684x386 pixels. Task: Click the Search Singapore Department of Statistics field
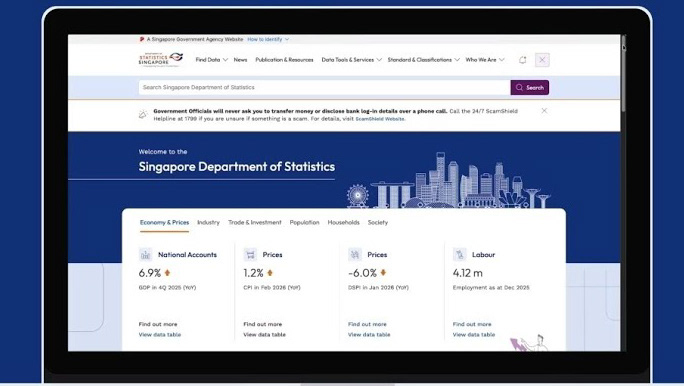tap(325, 87)
